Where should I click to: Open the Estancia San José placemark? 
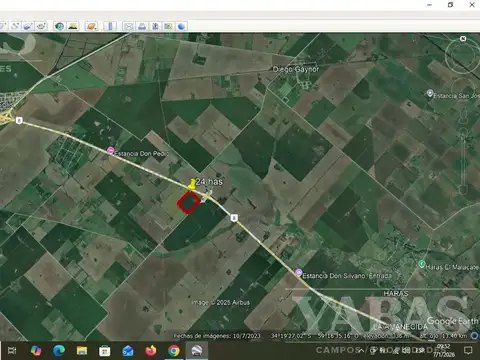(x=430, y=93)
